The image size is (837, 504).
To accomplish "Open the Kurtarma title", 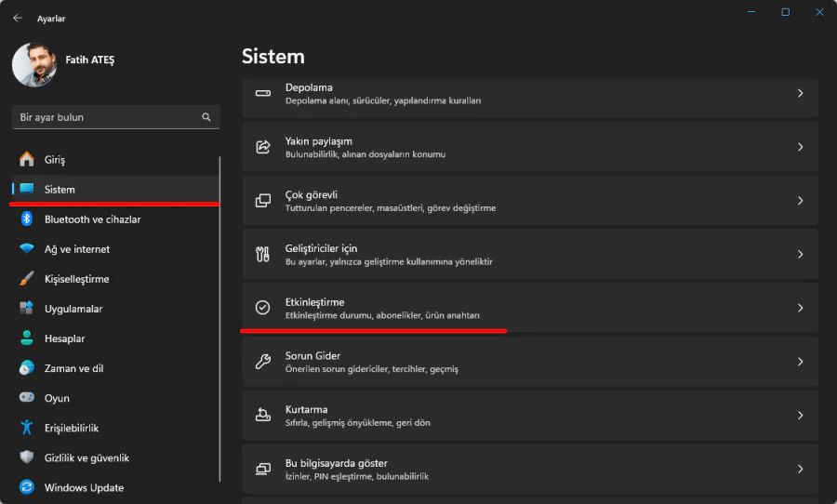I will (306, 409).
